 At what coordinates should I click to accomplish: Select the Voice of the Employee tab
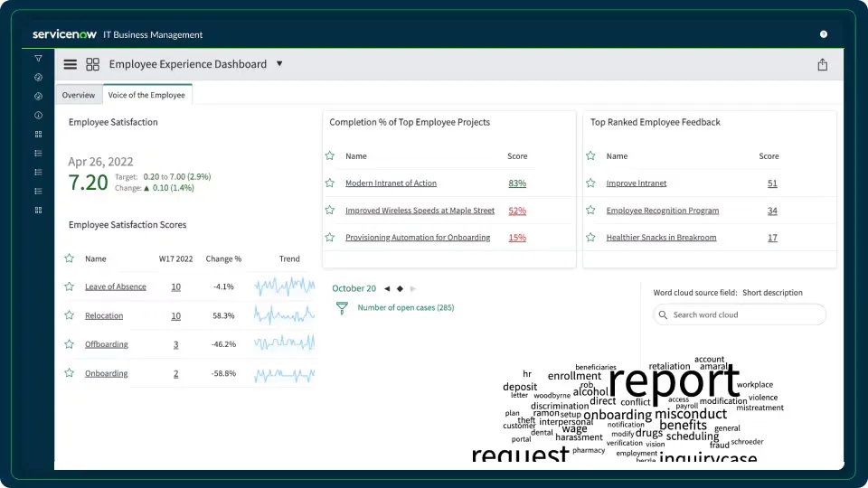[146, 95]
